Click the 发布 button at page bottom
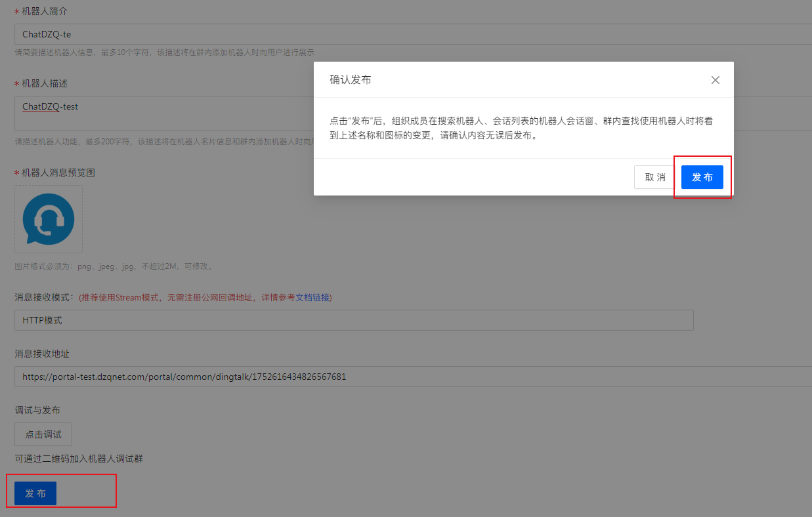This screenshot has height=517, width=812. [x=35, y=493]
